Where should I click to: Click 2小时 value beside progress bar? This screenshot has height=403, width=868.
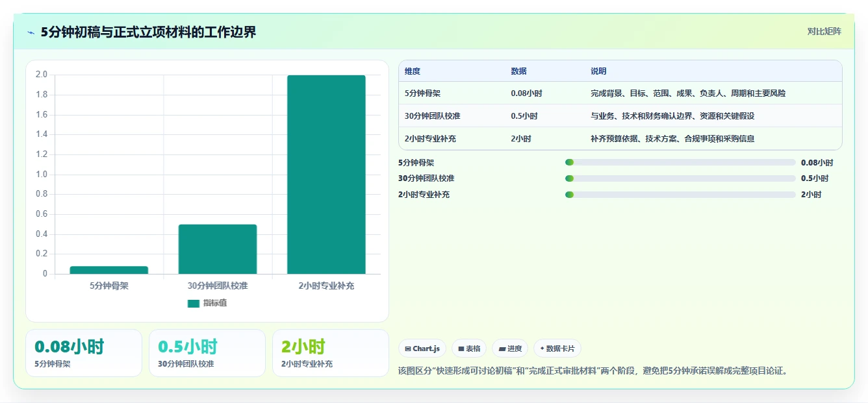click(x=811, y=195)
